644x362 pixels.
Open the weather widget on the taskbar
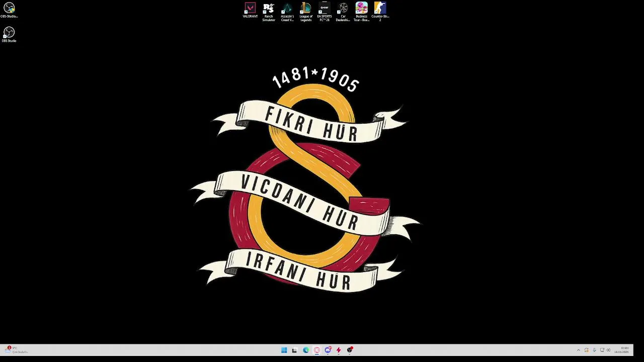(x=17, y=350)
